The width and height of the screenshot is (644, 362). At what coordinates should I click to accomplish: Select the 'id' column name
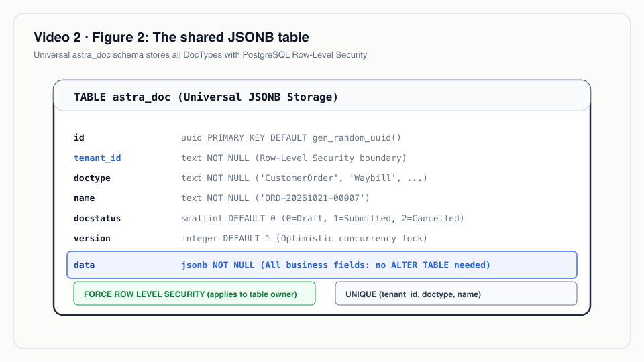click(79, 137)
